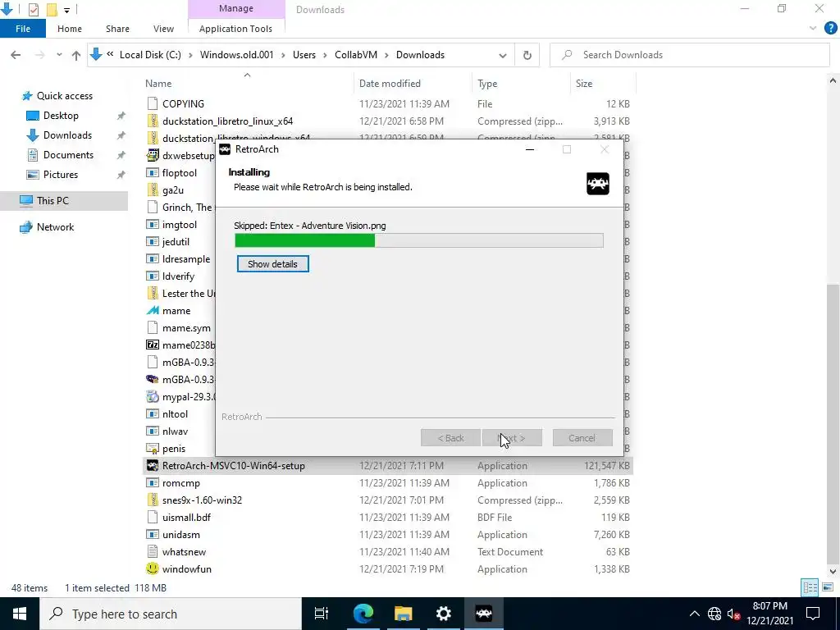The width and height of the screenshot is (840, 630).
Task: Expand the Users breadcrumb arrow
Action: (x=325, y=55)
